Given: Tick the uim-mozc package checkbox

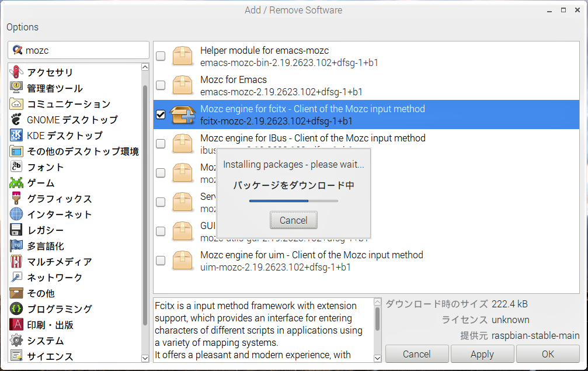Looking at the screenshot, I should pyautogui.click(x=161, y=261).
